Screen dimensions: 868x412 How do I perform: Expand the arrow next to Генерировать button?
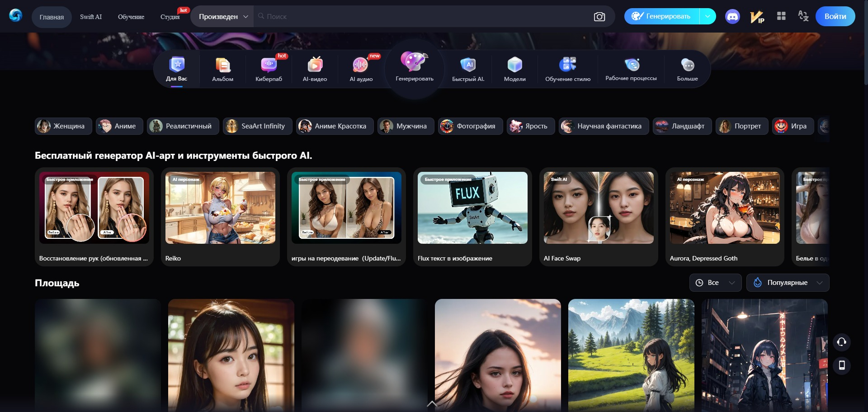(708, 16)
